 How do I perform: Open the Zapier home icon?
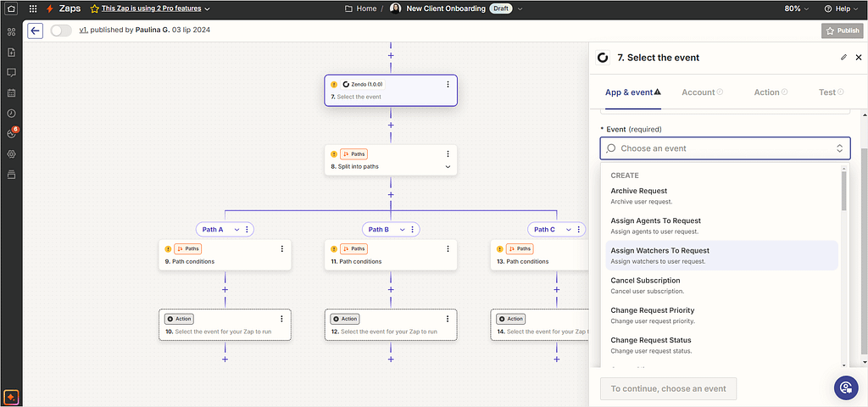point(11,8)
